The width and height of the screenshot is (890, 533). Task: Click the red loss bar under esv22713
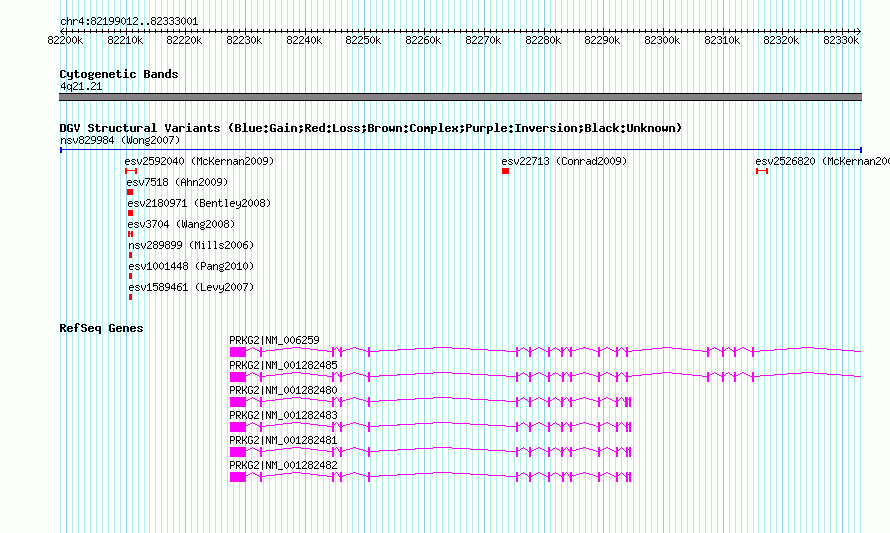pyautogui.click(x=505, y=171)
